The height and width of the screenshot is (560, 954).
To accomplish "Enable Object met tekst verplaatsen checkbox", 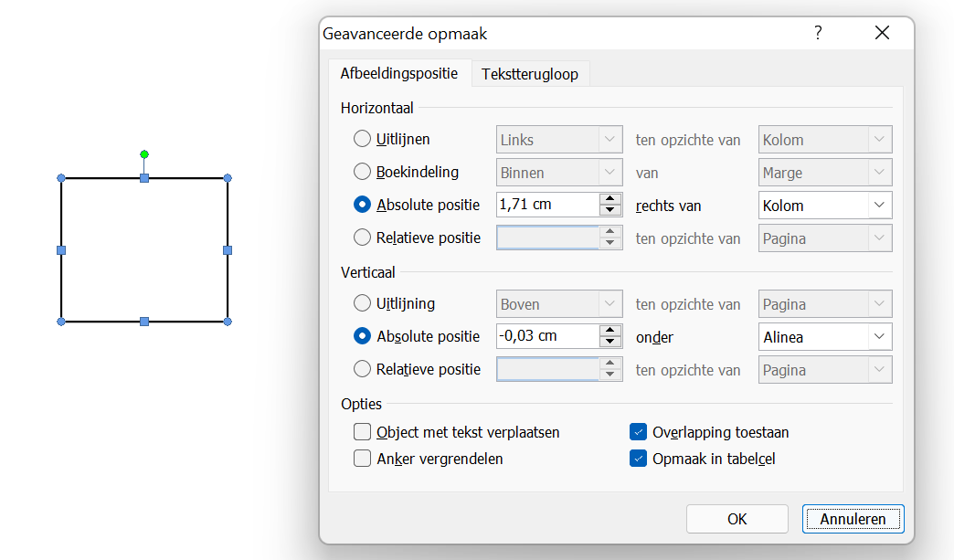I will (362, 432).
